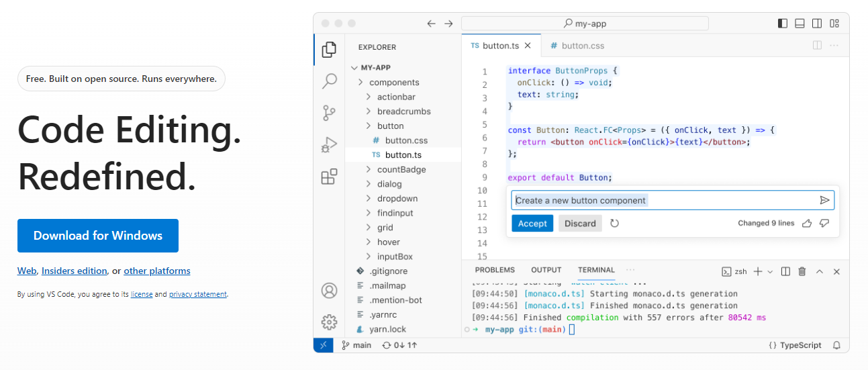Close the button.ts tab
The image size is (868, 370).
(528, 46)
